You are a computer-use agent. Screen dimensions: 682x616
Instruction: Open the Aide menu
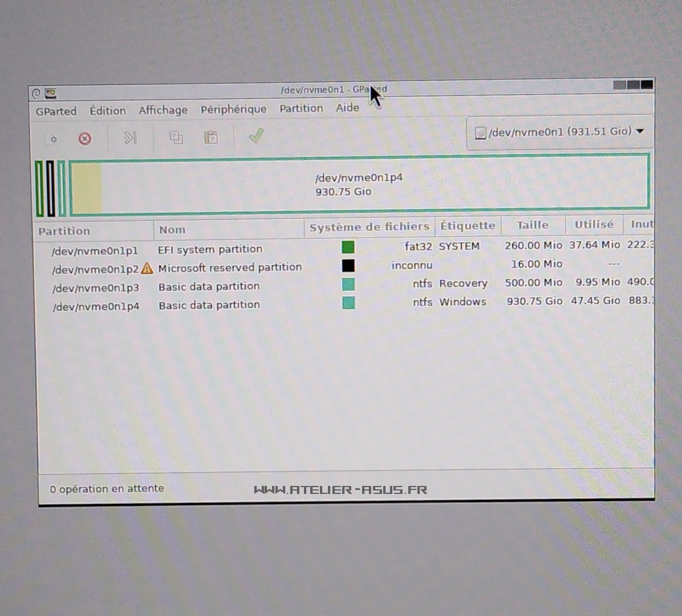[x=347, y=108]
